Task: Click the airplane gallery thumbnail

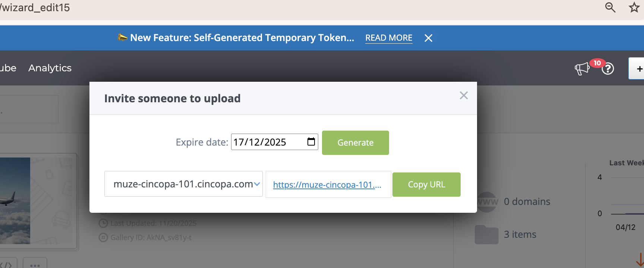Action: pos(15,201)
